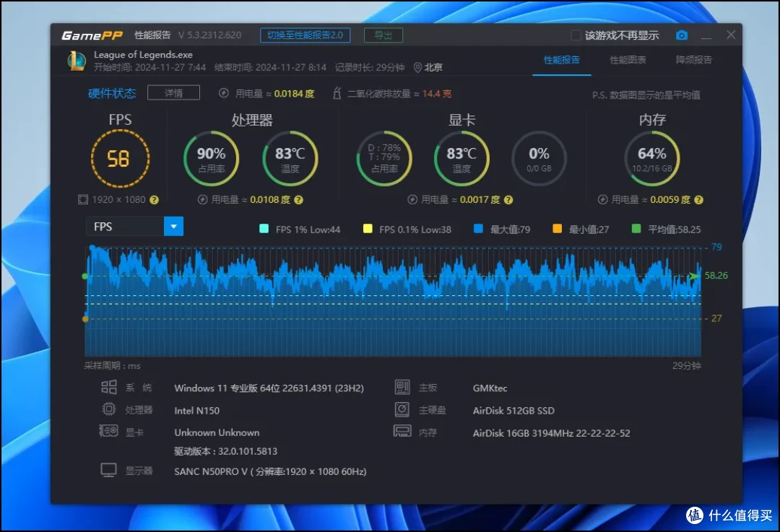Click the graphics card power lightning icon
This screenshot has width=780, height=532.
[x=412, y=199]
